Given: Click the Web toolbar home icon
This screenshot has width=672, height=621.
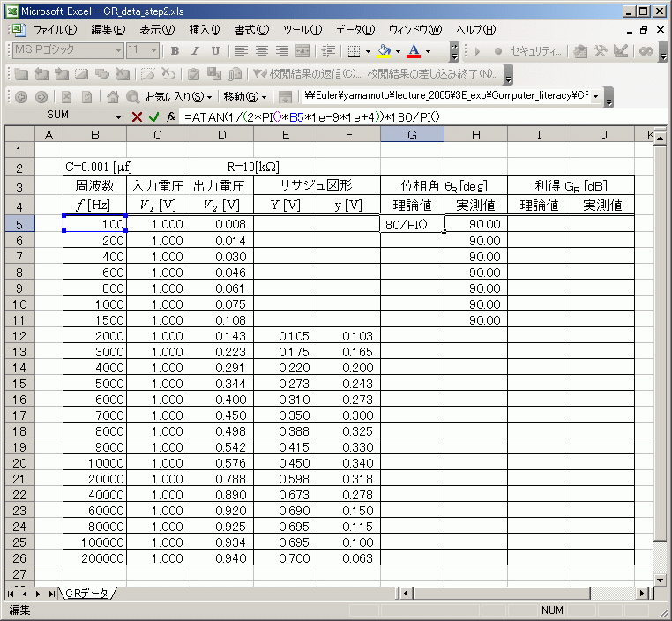Looking at the screenshot, I should point(112,96).
